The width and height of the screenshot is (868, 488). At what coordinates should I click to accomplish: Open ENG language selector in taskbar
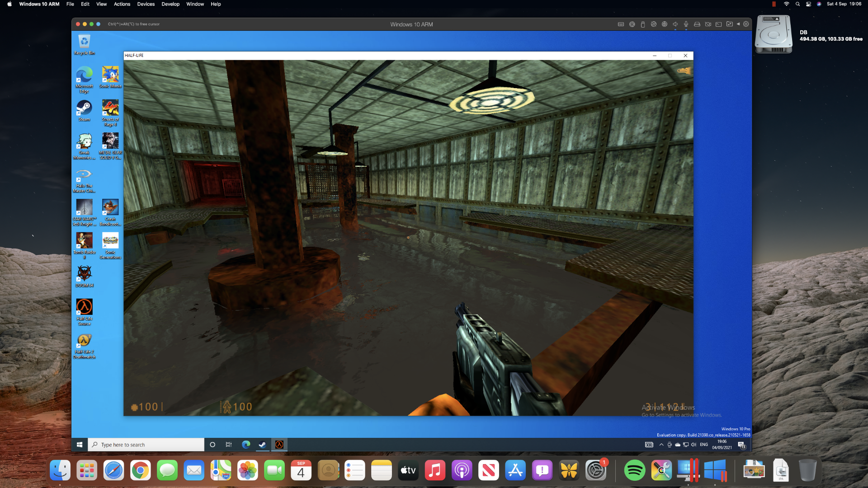[704, 445]
